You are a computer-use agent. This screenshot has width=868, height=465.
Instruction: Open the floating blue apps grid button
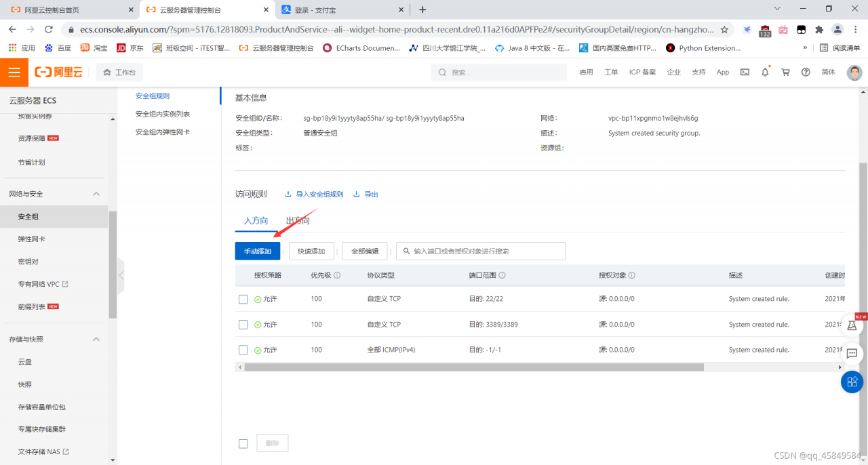point(852,382)
